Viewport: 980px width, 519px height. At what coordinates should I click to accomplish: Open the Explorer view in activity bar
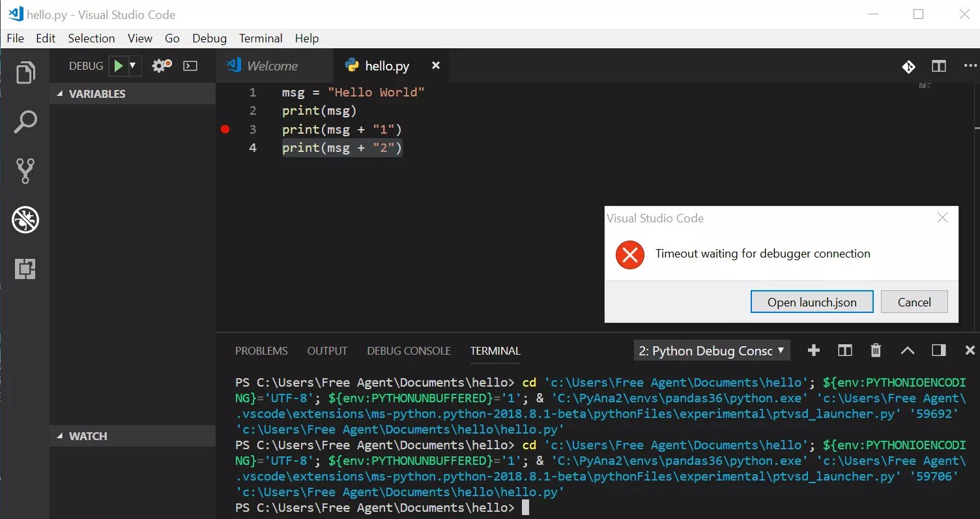point(25,72)
